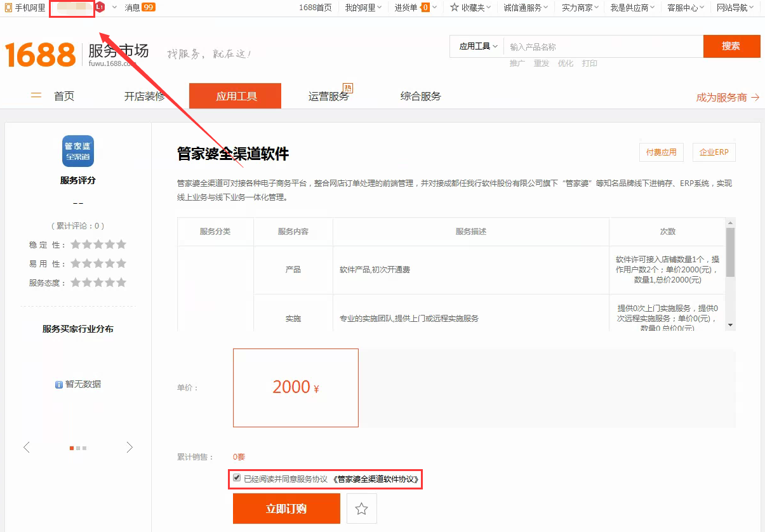The image size is (765, 532).
Task: Click the service table scrollbar thumb
Action: pyautogui.click(x=730, y=252)
